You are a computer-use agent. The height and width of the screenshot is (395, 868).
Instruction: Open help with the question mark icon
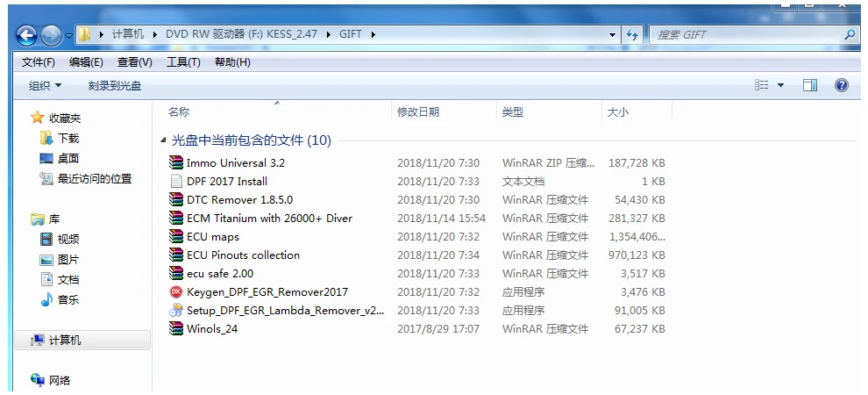(842, 85)
